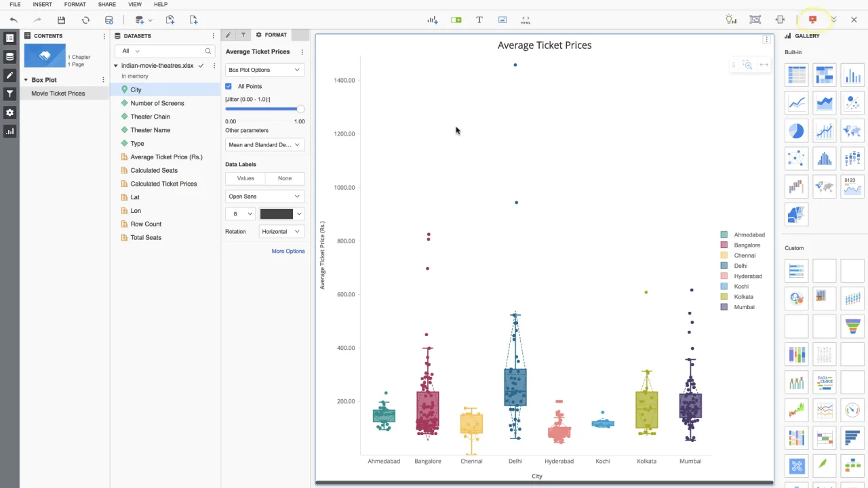
Task: Open the INSERT menu
Action: (42, 5)
